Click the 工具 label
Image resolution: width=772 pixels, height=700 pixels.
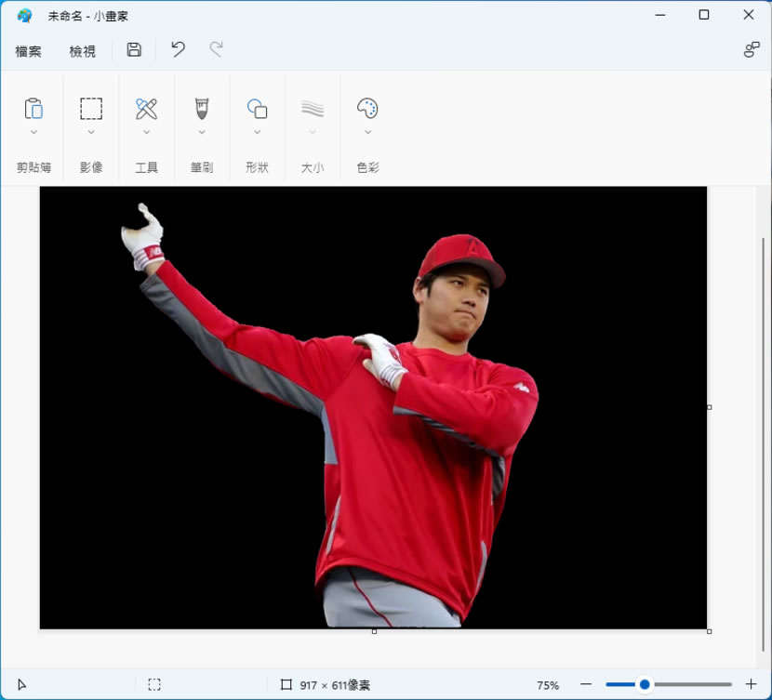click(x=146, y=167)
